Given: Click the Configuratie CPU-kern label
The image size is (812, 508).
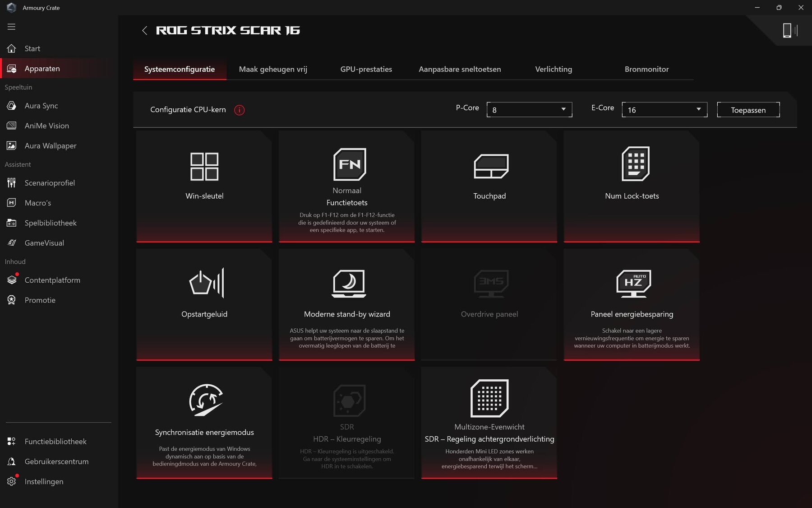Looking at the screenshot, I should [188, 110].
